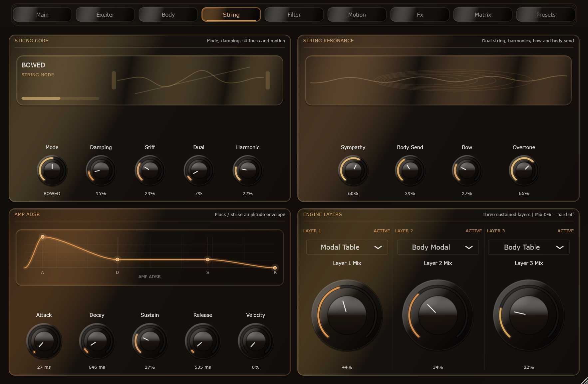Screen dimensions: 588x384
Task: Click the resize grip in window corner
Action: click(x=584, y=380)
